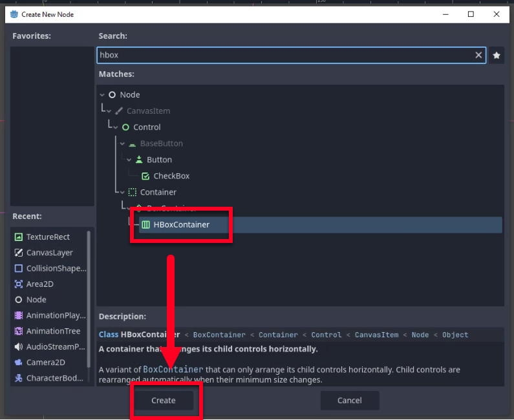Screen dimensions: 514x420
Task: Collapse the Container branch
Action: (x=122, y=193)
